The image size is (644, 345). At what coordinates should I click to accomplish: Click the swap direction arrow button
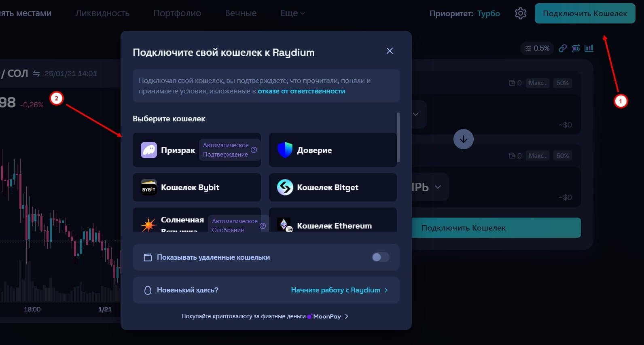coord(463,139)
